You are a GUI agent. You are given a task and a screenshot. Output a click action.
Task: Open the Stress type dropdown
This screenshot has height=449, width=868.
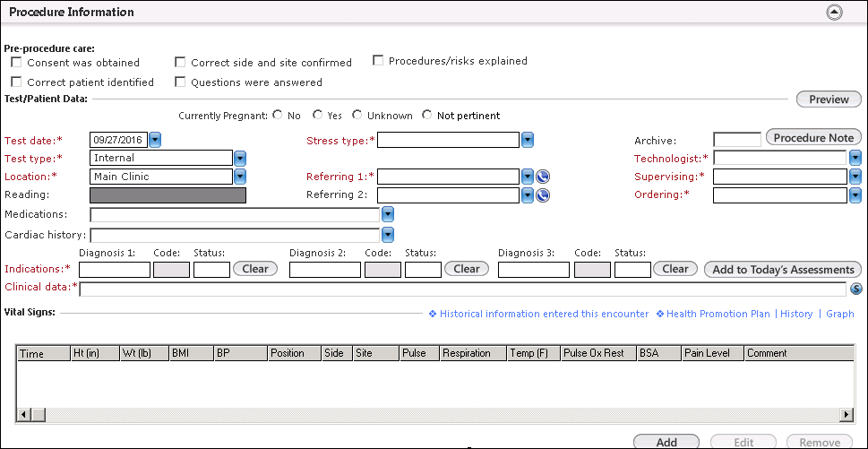click(528, 140)
